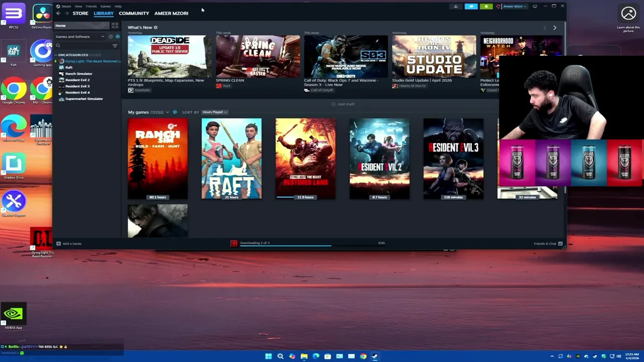Open NVIDIA App desktop shortcut

click(x=14, y=317)
